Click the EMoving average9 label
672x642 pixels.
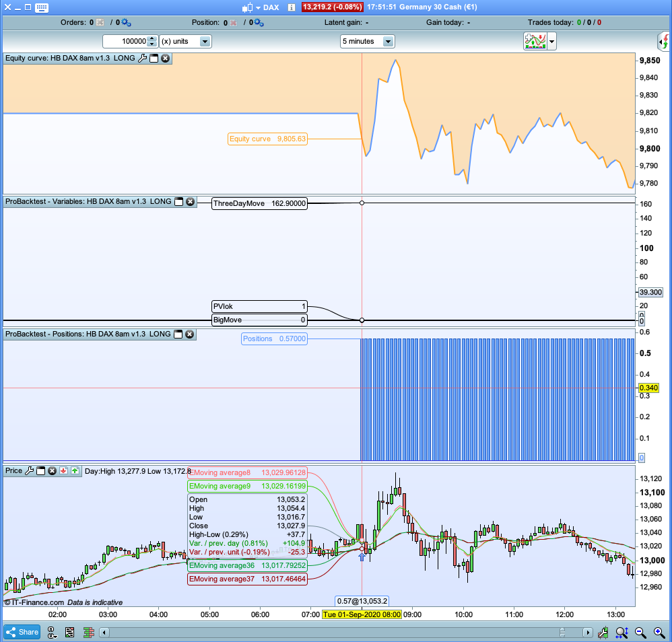pos(247,486)
